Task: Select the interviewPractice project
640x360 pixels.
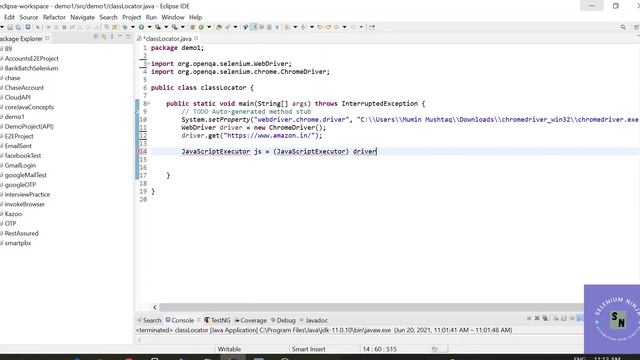Action: 27,195
